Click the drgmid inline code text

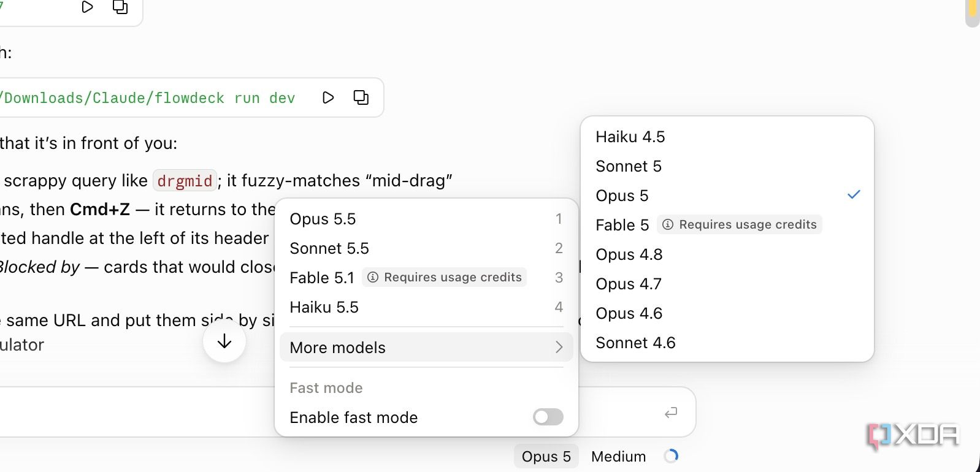(x=185, y=181)
